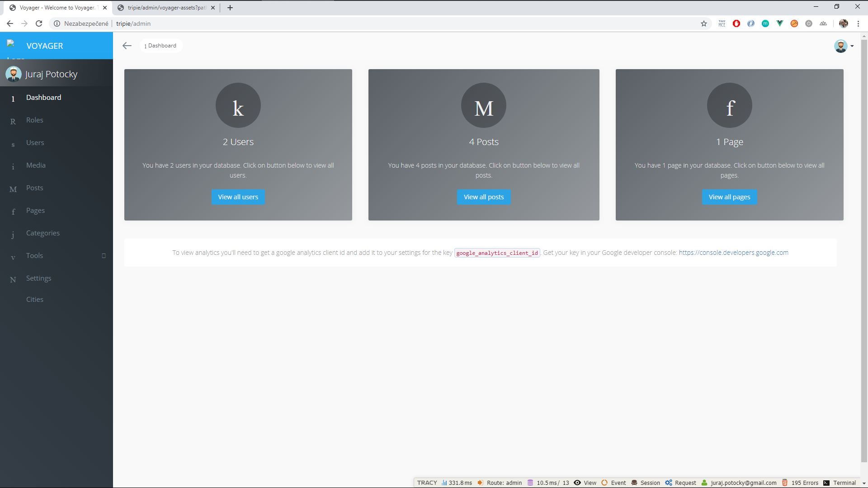This screenshot has height=488, width=868.
Task: Open the console.developers.google.com link
Action: 733,253
